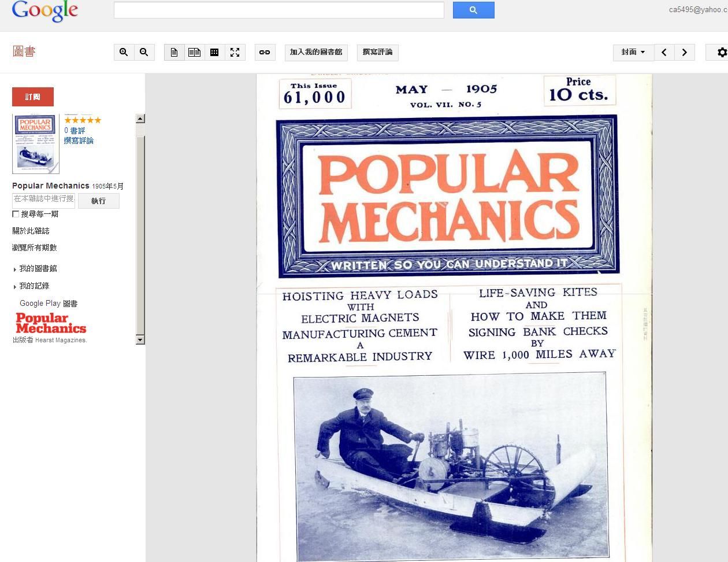728x562 pixels.
Task: Open thumbnail grid view
Action: tap(214, 52)
